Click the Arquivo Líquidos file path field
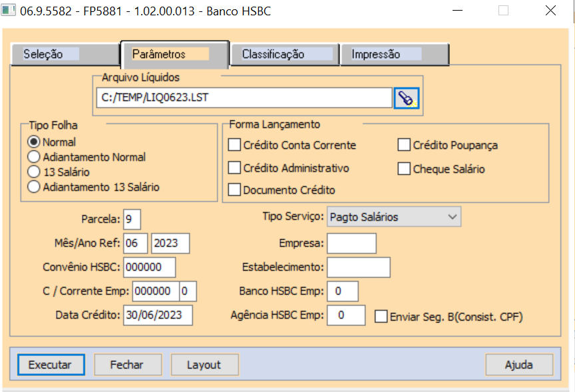This screenshot has width=575, height=392. tap(244, 98)
